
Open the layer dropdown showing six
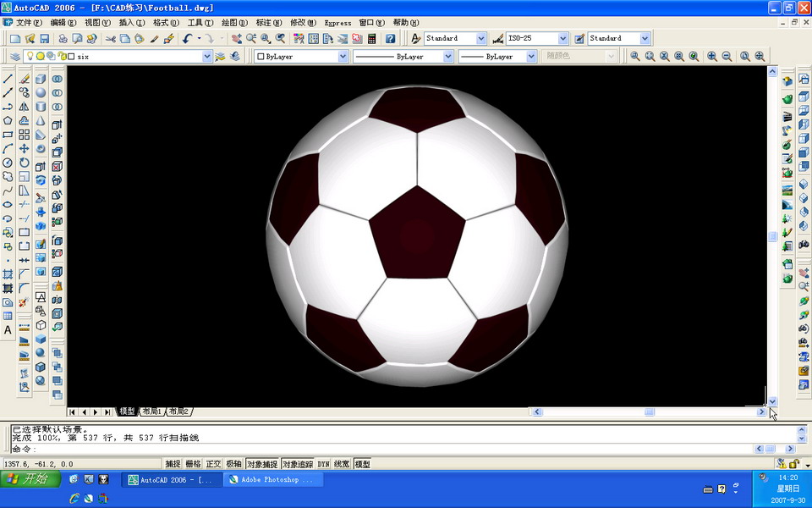[x=206, y=56]
